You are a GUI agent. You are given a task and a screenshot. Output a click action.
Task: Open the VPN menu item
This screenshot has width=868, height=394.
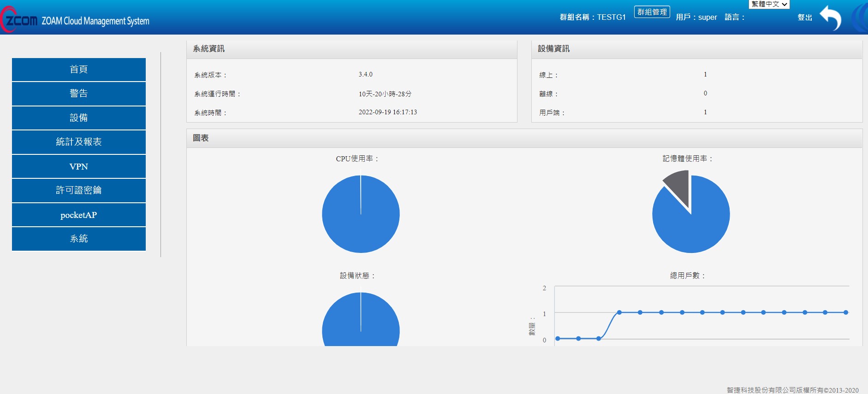[79, 166]
